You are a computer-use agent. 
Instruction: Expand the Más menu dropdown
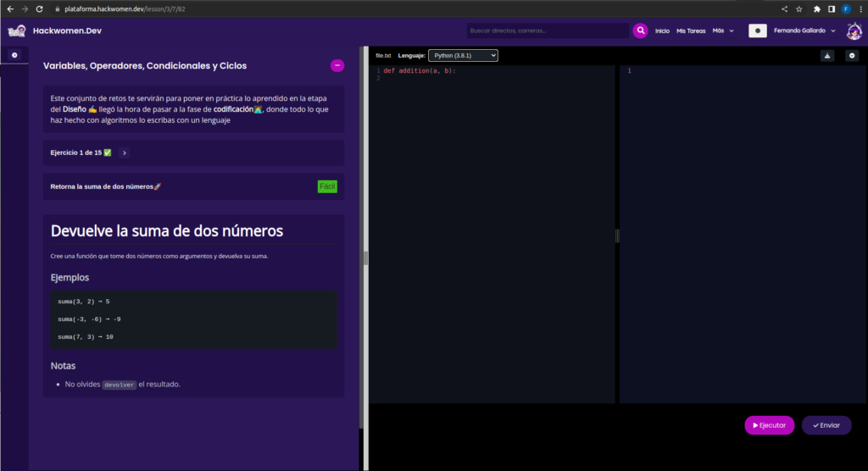pos(723,30)
